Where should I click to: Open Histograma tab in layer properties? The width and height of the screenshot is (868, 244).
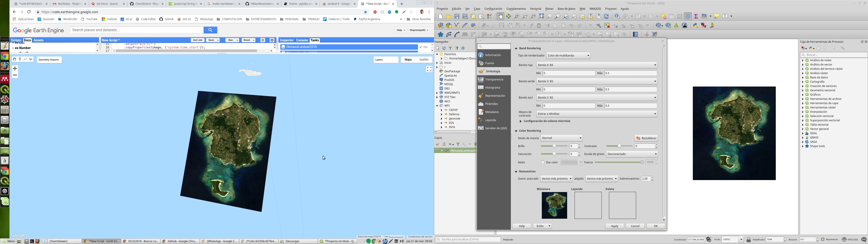click(x=494, y=88)
